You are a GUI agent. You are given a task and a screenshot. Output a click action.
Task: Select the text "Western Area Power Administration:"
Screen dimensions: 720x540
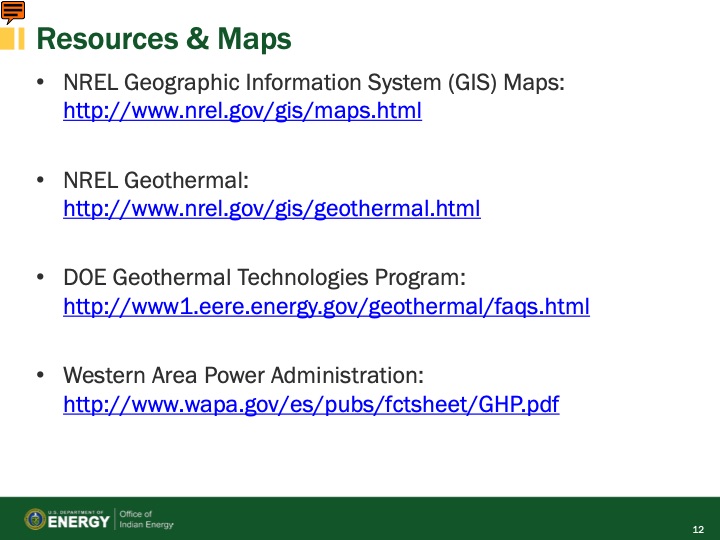pyautogui.click(x=243, y=375)
